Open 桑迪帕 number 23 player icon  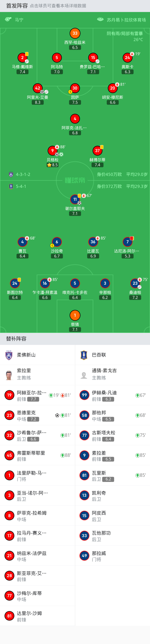click(x=135, y=283)
